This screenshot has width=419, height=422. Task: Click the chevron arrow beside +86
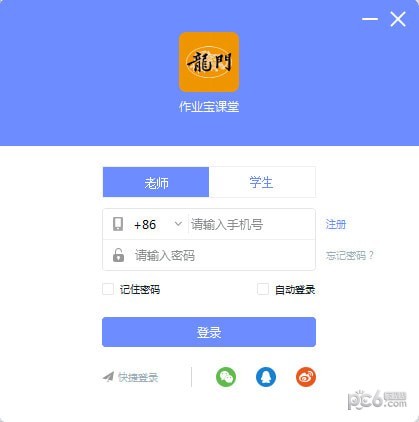tap(178, 224)
